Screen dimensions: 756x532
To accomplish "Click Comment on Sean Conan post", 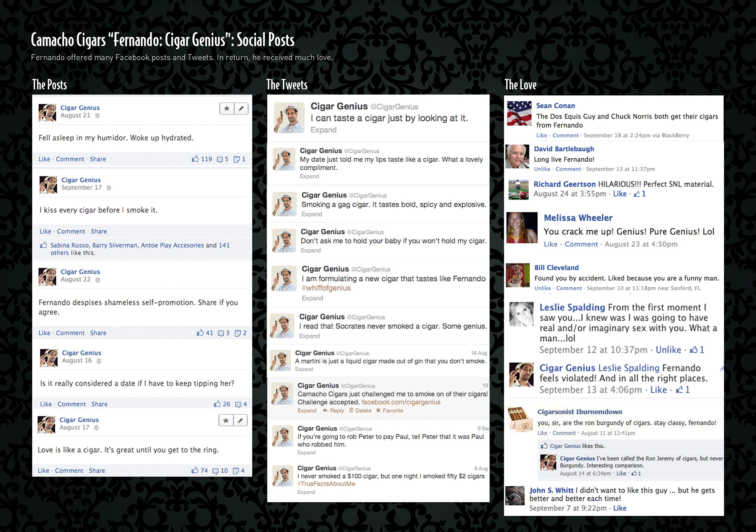I will (566, 135).
